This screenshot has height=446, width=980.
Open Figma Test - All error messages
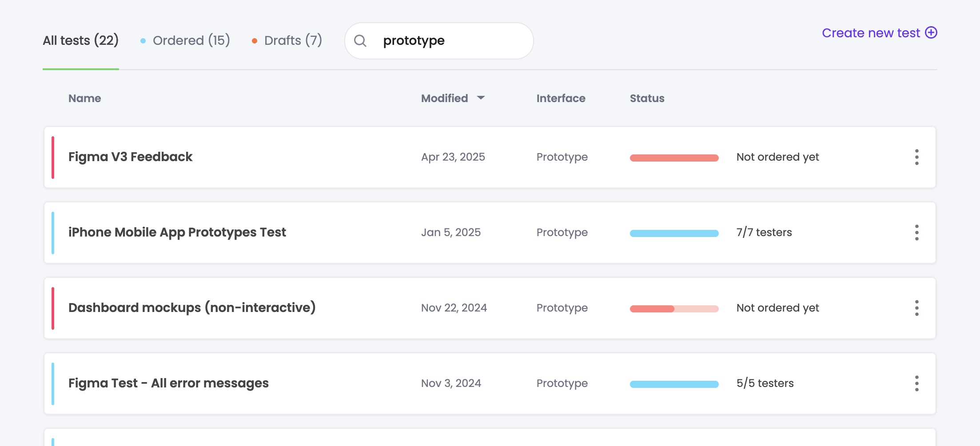pos(168,383)
